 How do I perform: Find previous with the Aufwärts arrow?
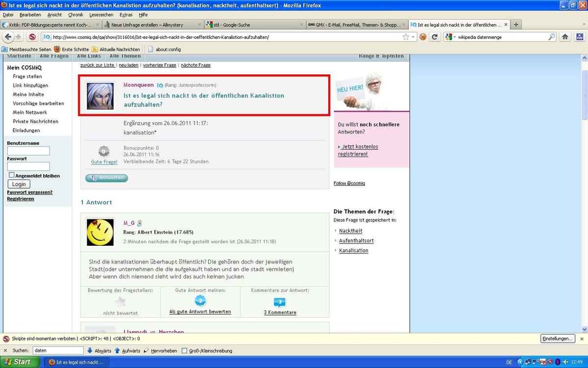coord(127,351)
